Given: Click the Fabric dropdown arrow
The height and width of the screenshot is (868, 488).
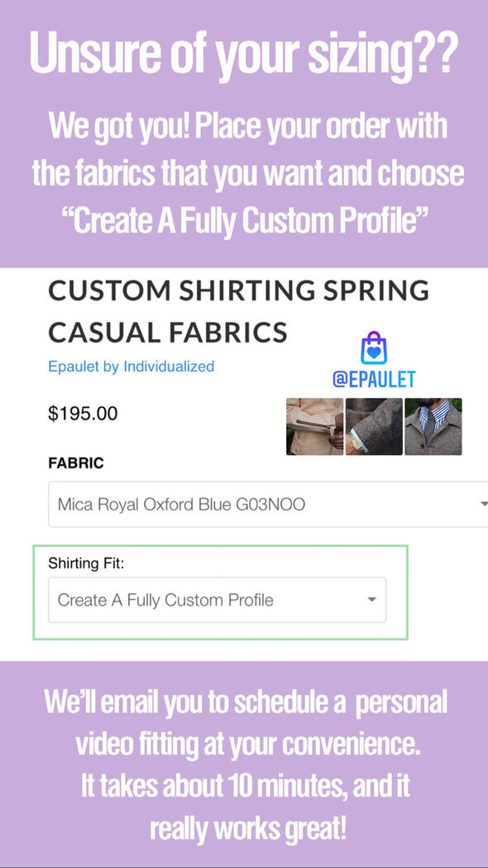Looking at the screenshot, I should (x=483, y=504).
